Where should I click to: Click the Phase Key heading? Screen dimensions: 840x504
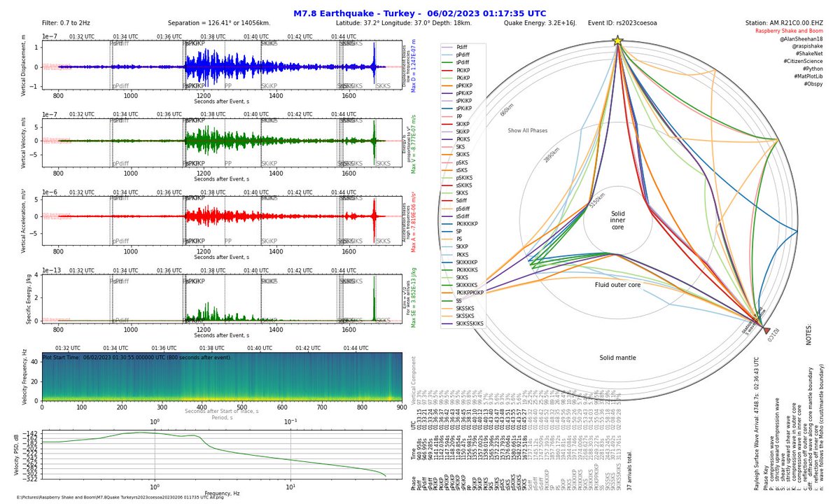click(x=767, y=478)
